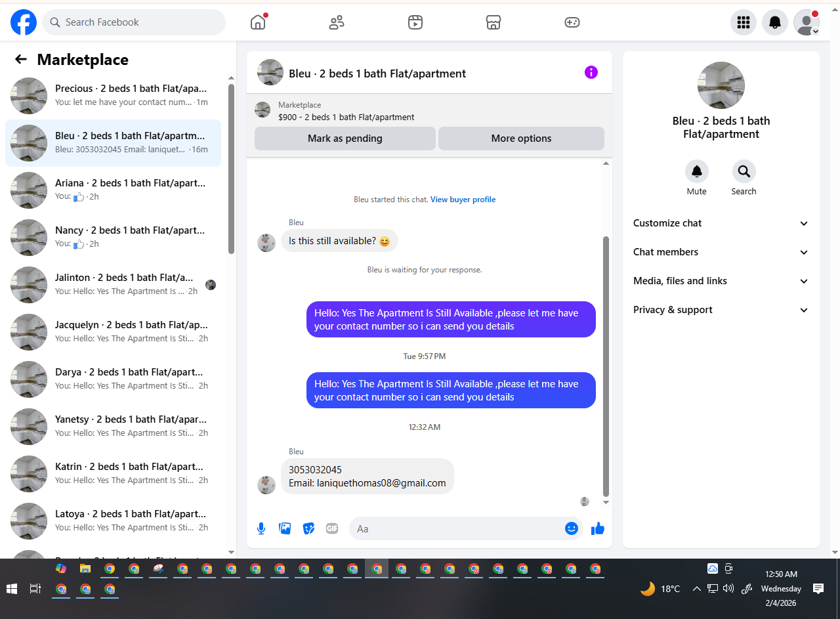Open the Latoya conversation
This screenshot has height=619, width=840.
[x=113, y=521]
